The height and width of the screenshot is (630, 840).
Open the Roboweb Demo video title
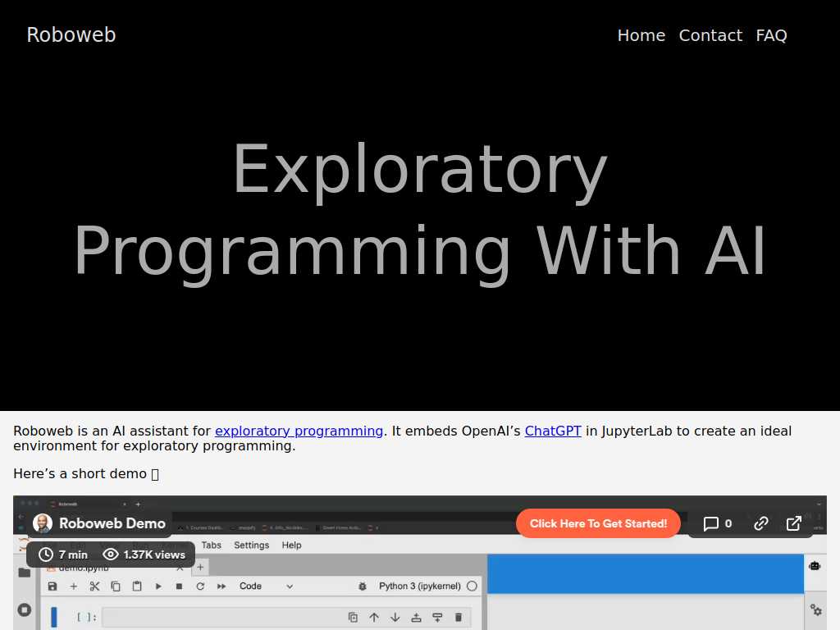point(112,523)
